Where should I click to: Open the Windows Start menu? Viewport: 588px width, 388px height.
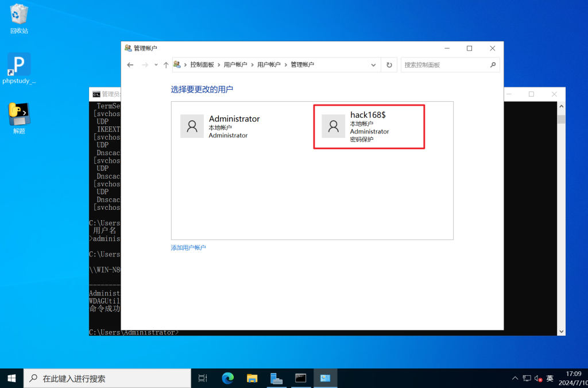click(x=11, y=378)
